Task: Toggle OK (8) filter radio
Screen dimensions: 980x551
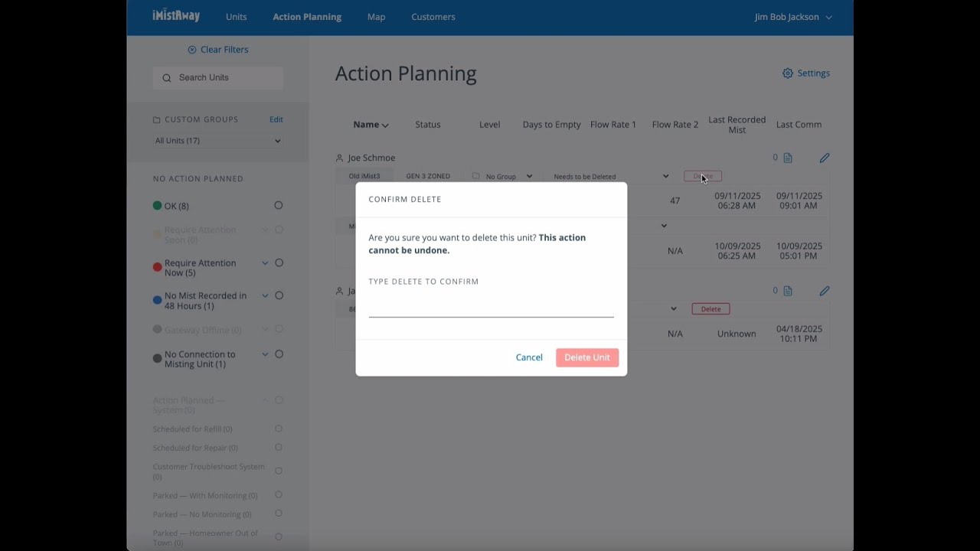Action: tap(279, 205)
